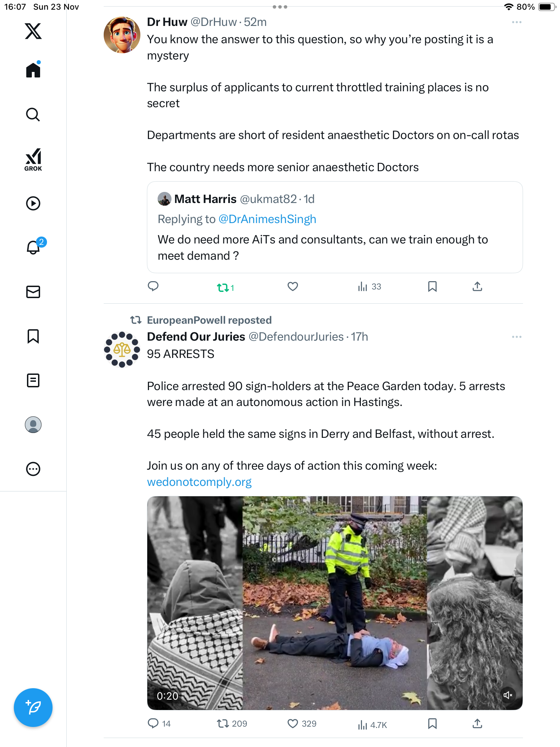The height and width of the screenshot is (747, 560).
Task: Unmute the arrest video
Action: 508,695
